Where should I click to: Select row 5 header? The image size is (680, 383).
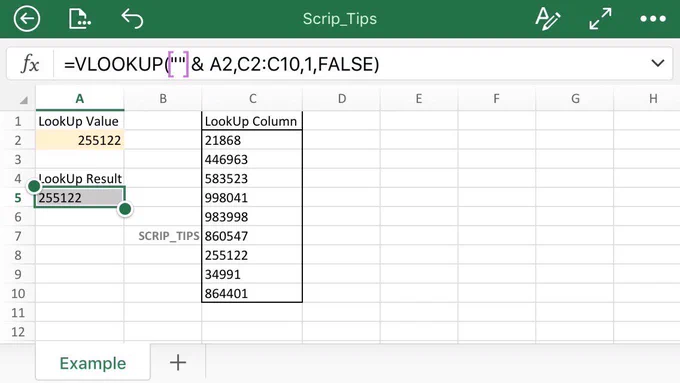click(x=18, y=198)
